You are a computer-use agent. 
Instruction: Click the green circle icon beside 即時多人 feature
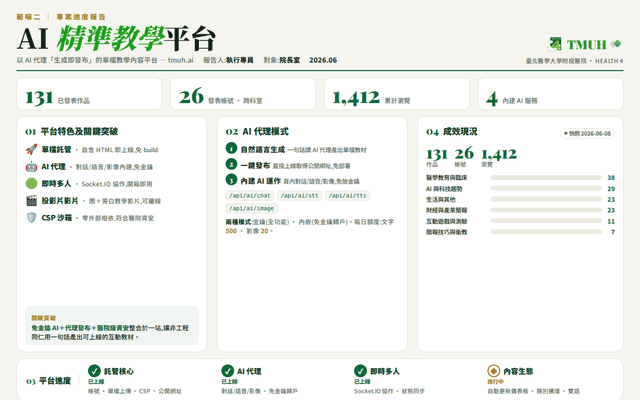coord(31,184)
